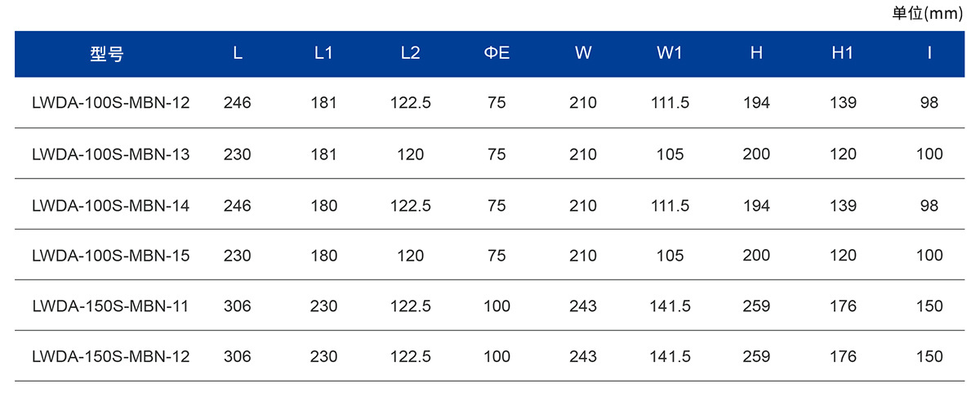This screenshot has width=980, height=393.
Task: Click model LWDA-100S-MBN-13 cell
Action: [111, 154]
